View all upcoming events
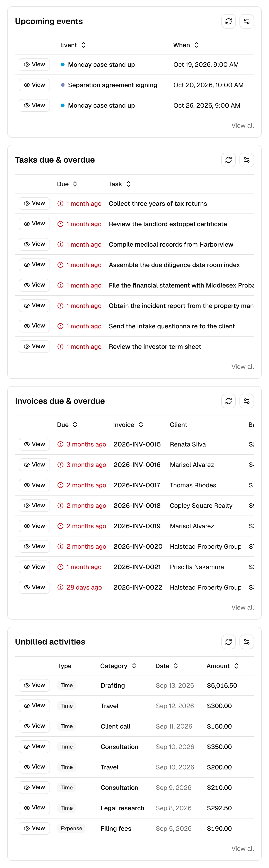Screen dimensions: 269x868 (x=242, y=125)
